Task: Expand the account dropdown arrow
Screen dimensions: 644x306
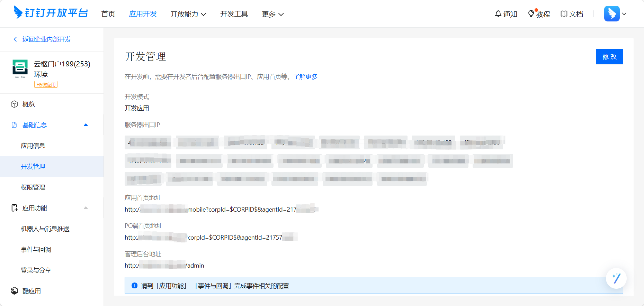Action: [x=624, y=14]
